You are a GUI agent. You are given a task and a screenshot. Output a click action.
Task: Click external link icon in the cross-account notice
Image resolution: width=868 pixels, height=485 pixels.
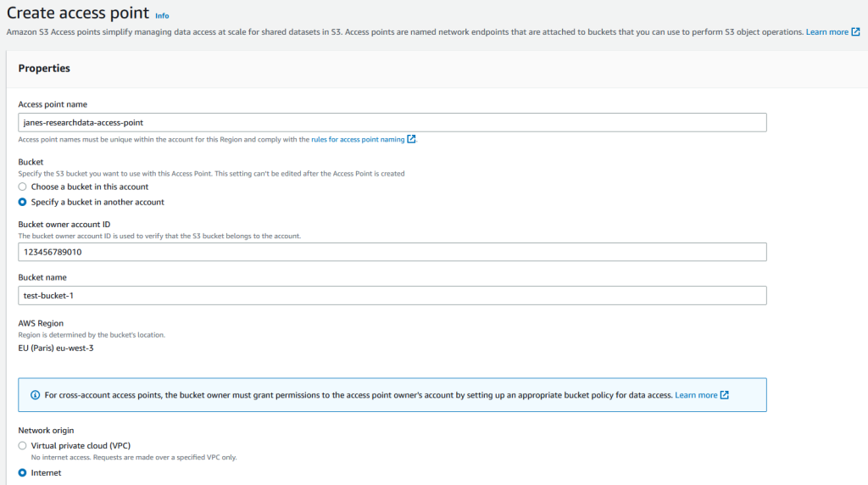point(724,395)
